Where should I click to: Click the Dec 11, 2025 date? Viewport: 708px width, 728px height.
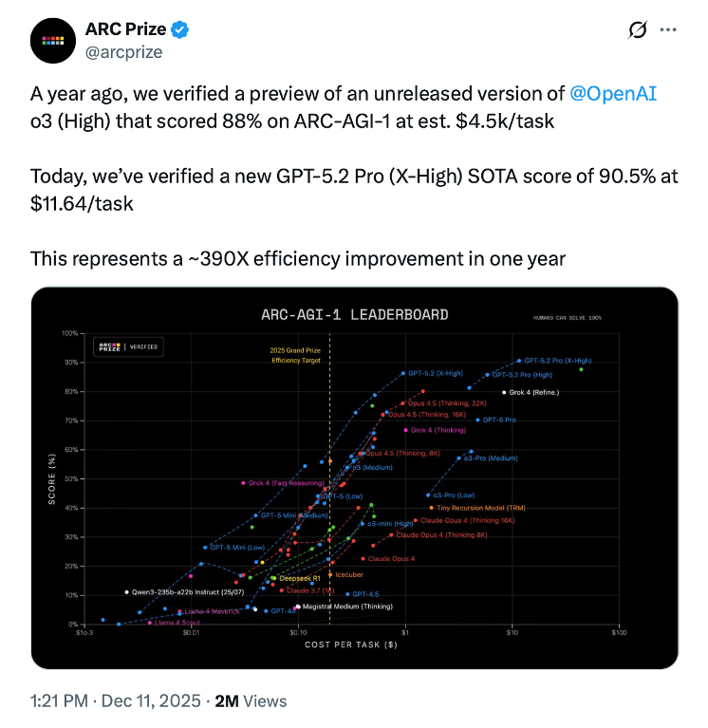coord(154,701)
